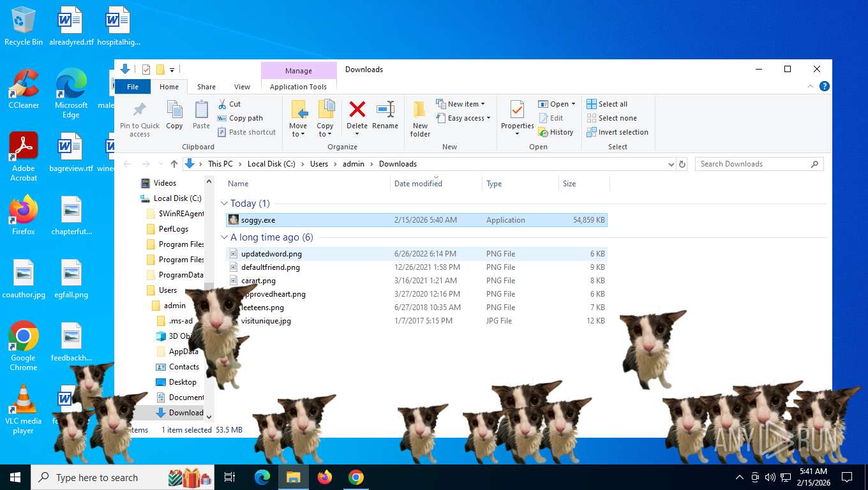Click Invert selection
Viewport: 868px width, 490px height.
coord(617,132)
